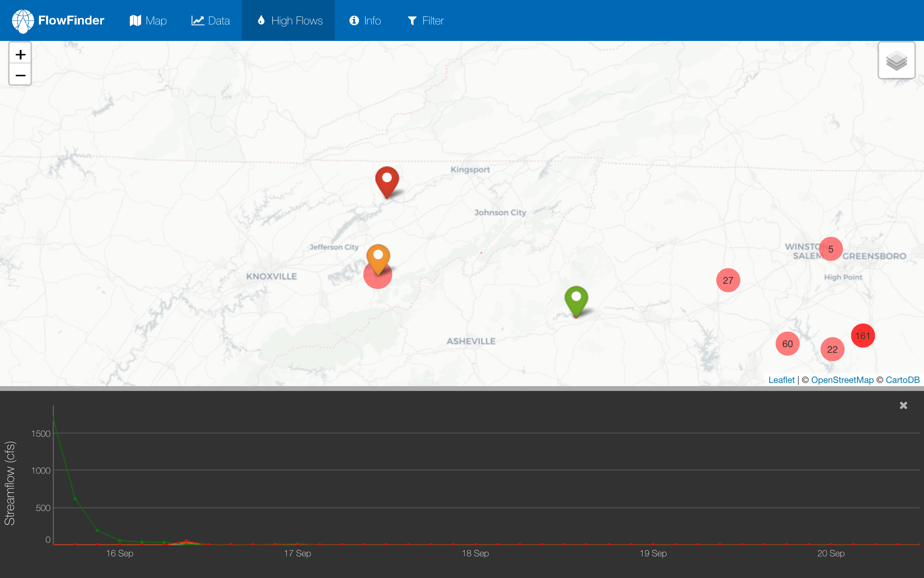The width and height of the screenshot is (924, 578).
Task: Click the FlowFinder globe logo
Action: click(23, 21)
